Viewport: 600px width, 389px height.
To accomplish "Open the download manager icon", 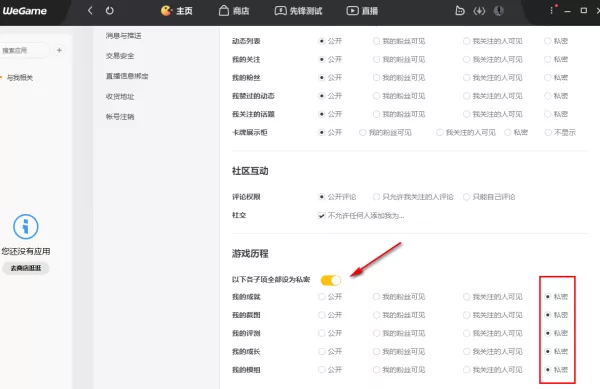I will (x=479, y=11).
